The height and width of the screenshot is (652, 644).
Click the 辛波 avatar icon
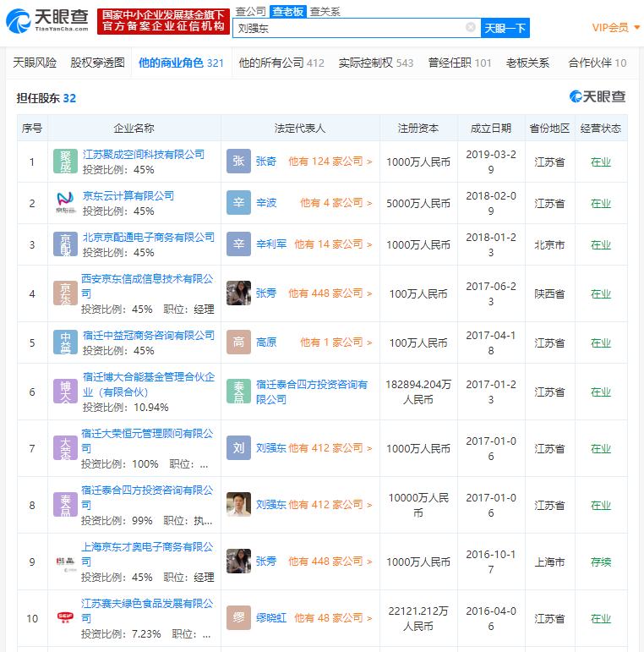pyautogui.click(x=238, y=202)
